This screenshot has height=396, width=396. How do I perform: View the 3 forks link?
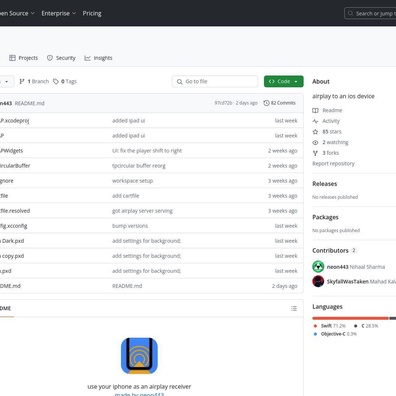(x=330, y=153)
